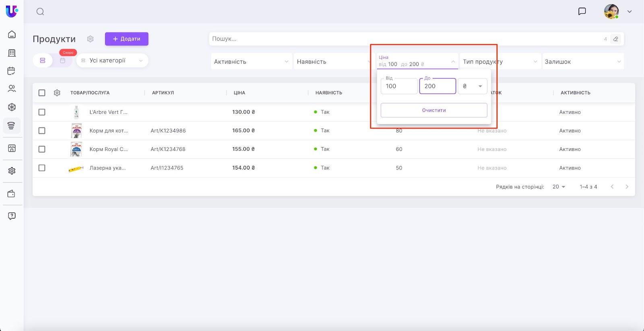Open the home icon in sidebar
This screenshot has height=331, width=644.
click(12, 34)
